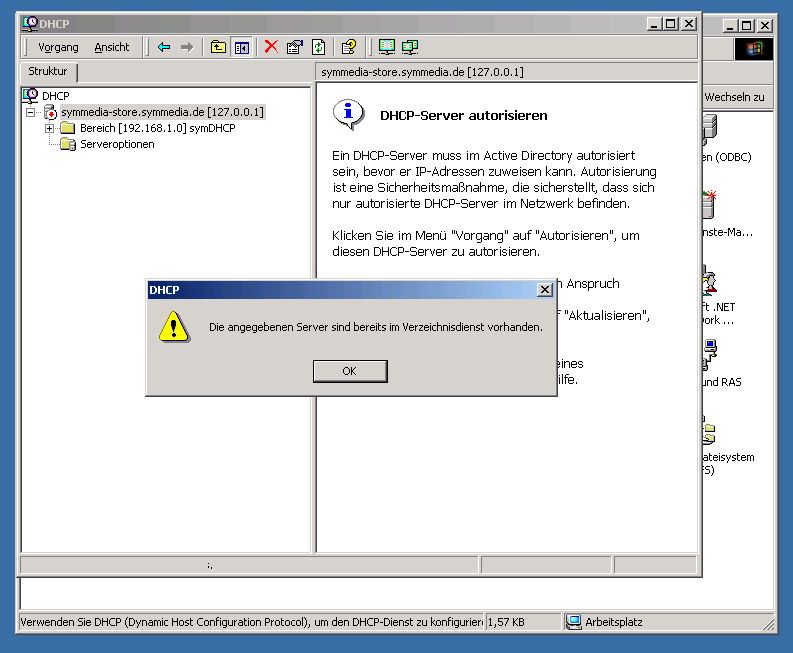
Task: Select Serveroptionen in the tree
Action: [117, 144]
